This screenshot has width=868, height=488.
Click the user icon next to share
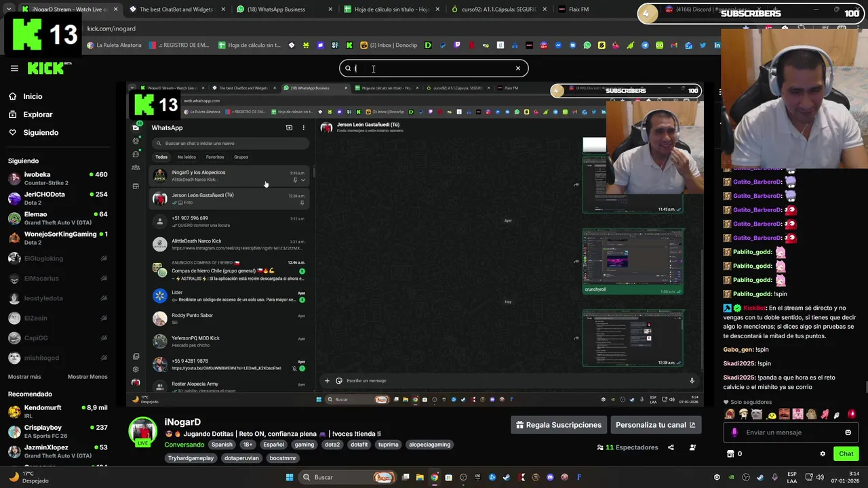pos(692,447)
